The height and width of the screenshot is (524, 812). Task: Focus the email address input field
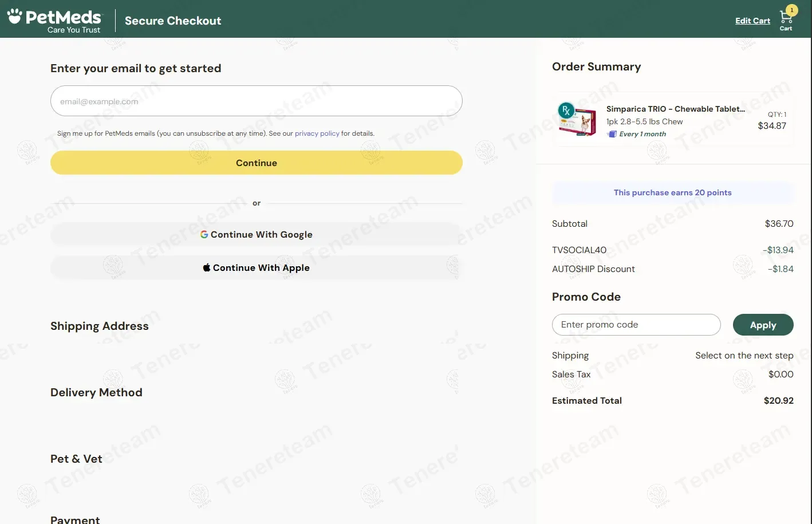coord(256,101)
